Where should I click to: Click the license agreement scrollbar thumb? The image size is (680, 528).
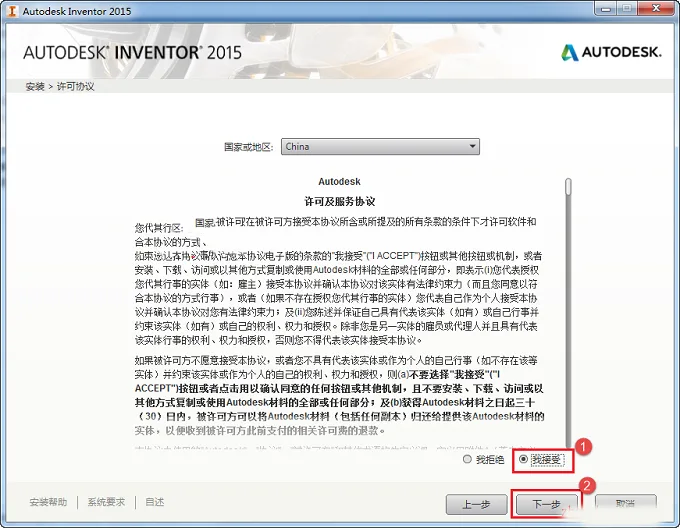[x=568, y=186]
